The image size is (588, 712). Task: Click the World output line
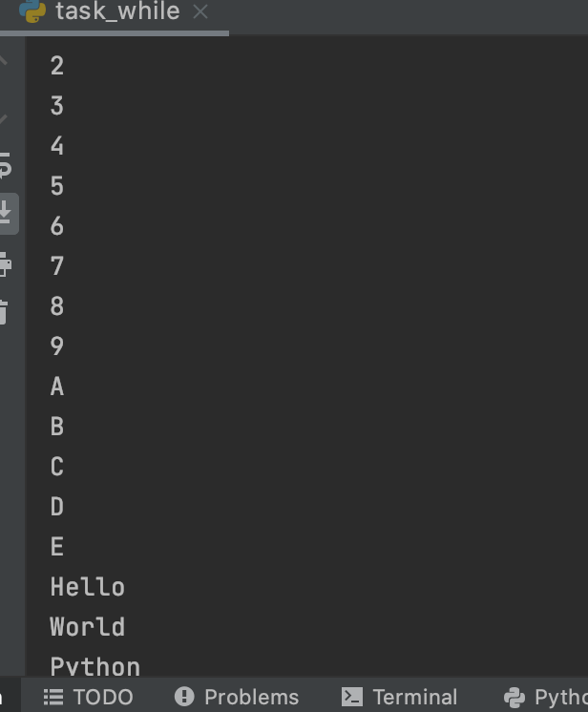(x=87, y=627)
